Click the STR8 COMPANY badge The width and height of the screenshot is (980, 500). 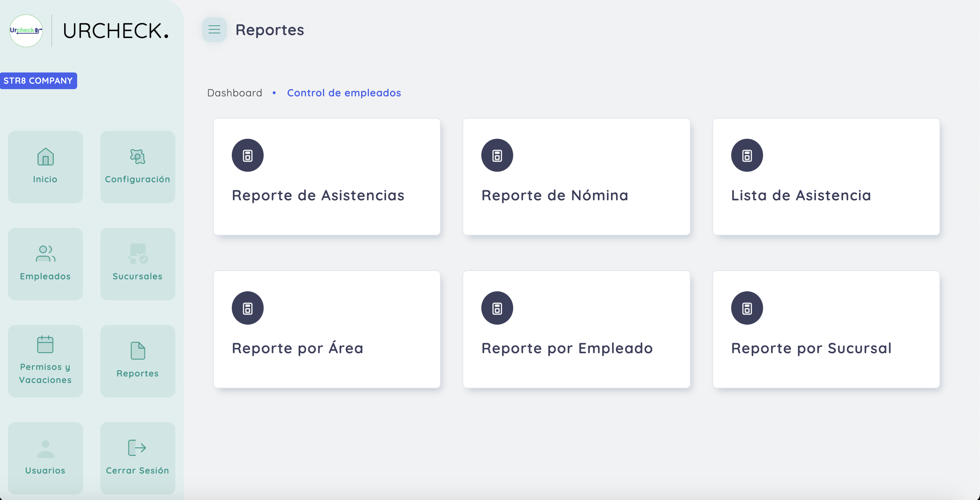tap(38, 81)
